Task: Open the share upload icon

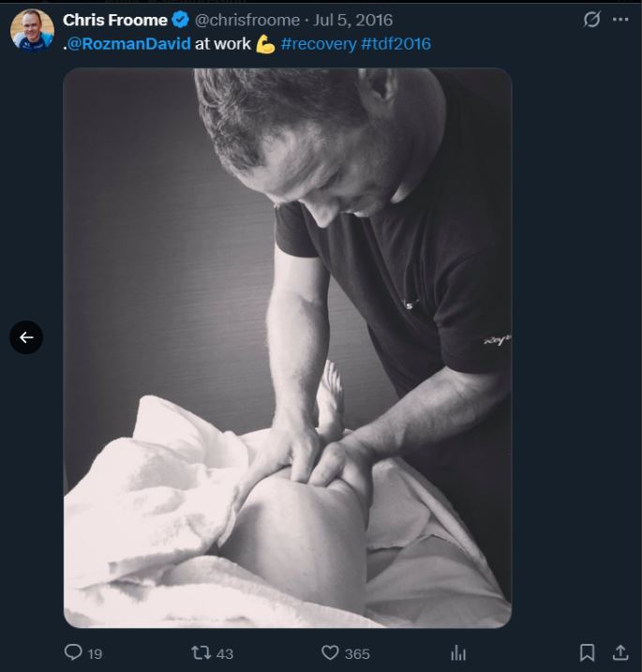Action: click(x=620, y=652)
